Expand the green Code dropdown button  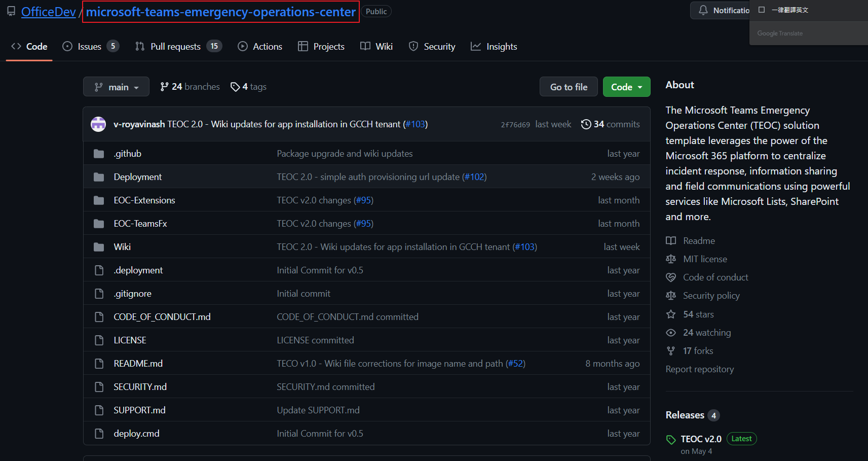(x=627, y=87)
